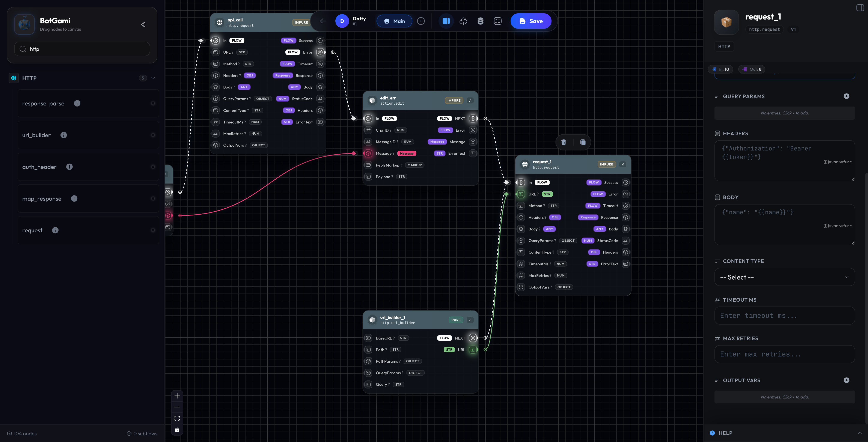This screenshot has width=868, height=442.
Task: Switch to the Main tab
Action: click(x=394, y=21)
